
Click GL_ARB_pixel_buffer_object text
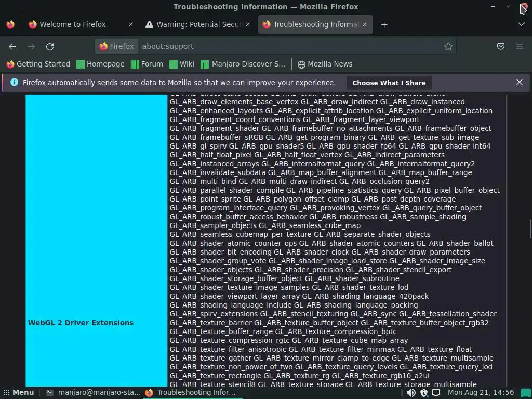[x=451, y=190]
